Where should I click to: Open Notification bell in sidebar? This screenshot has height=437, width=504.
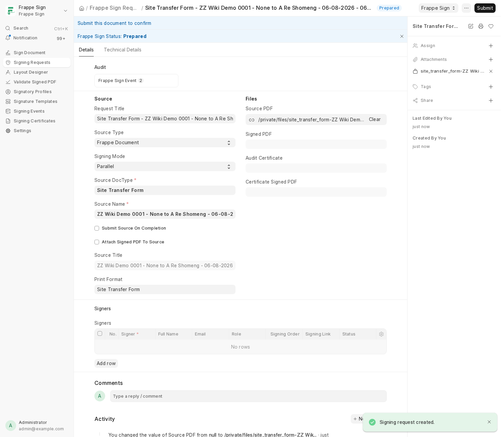coord(8,38)
